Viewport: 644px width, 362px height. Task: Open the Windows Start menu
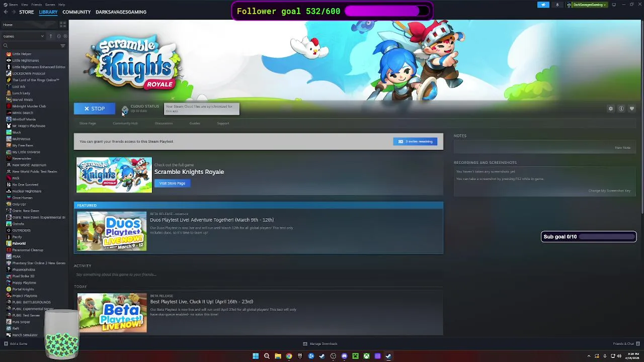coord(256,356)
